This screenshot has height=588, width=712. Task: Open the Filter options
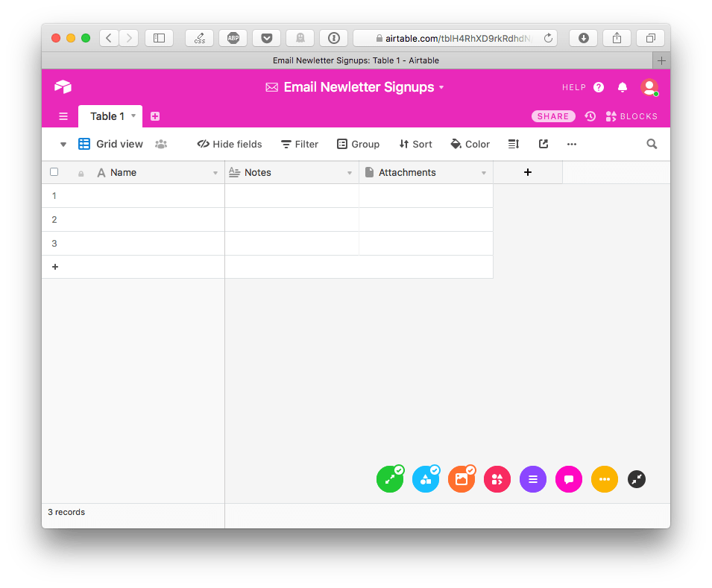coord(300,144)
